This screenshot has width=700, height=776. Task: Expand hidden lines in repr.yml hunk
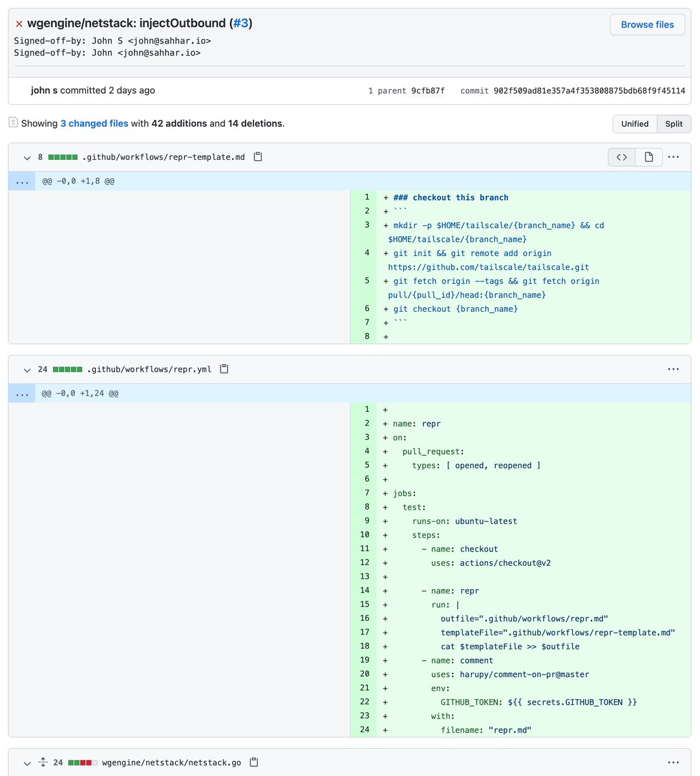[x=22, y=394]
